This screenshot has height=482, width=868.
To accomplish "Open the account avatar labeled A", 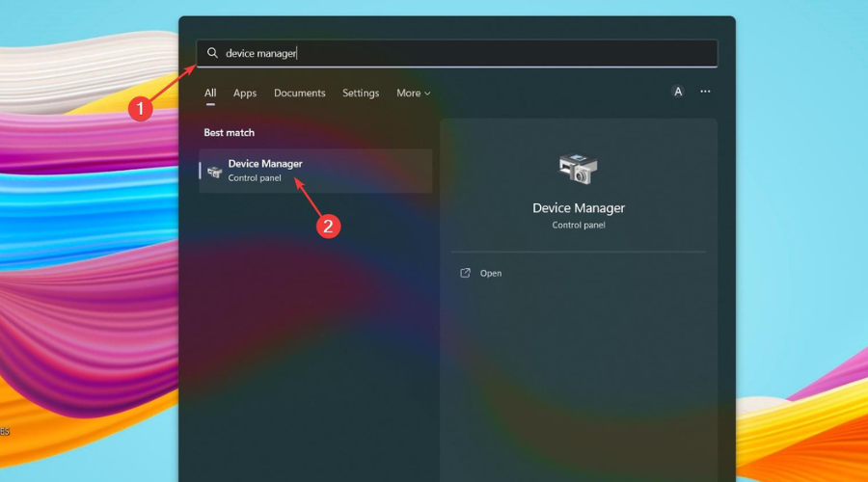I will tap(678, 92).
